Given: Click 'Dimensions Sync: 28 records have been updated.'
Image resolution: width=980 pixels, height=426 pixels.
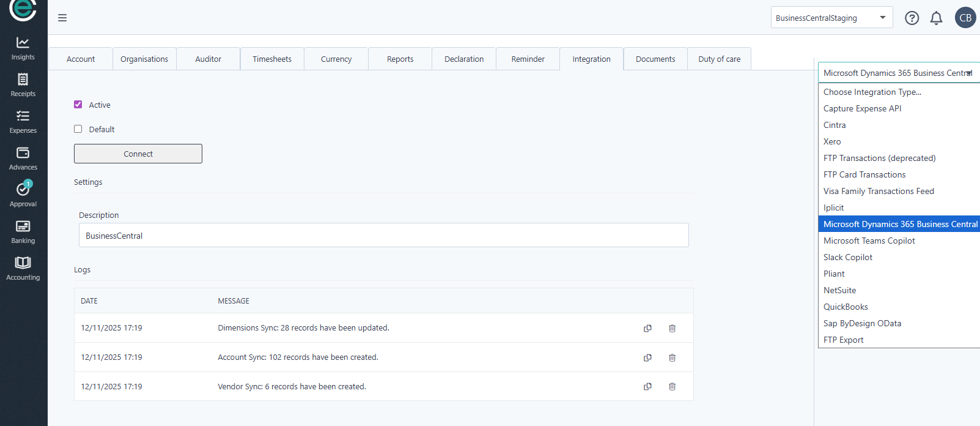Looking at the screenshot, I should click(303, 328).
